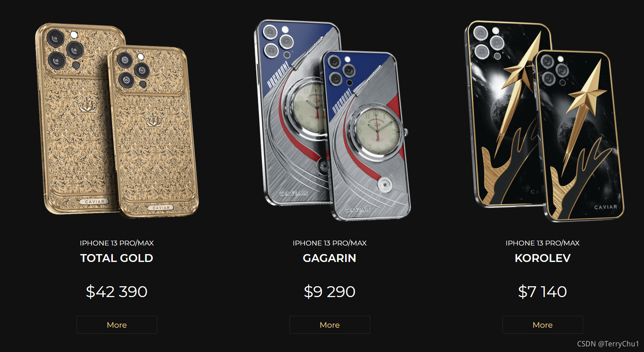Click the $9 290 price
This screenshot has height=352, width=644.
[x=329, y=291]
